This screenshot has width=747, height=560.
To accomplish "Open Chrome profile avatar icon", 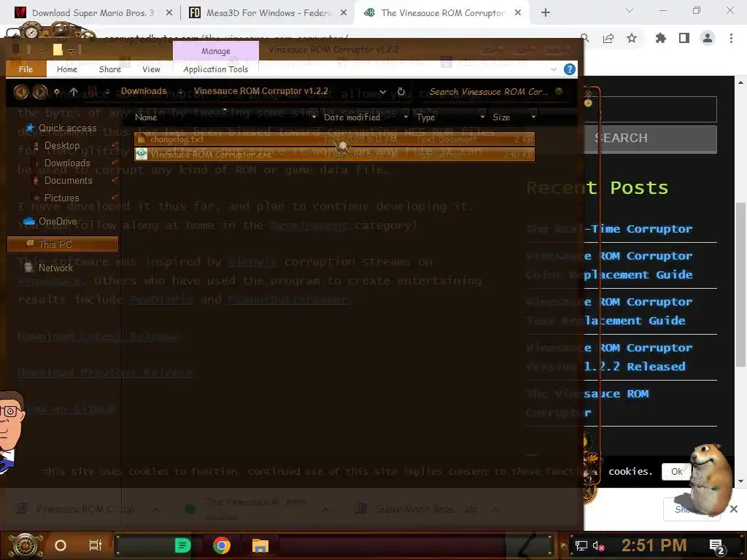I will (708, 38).
